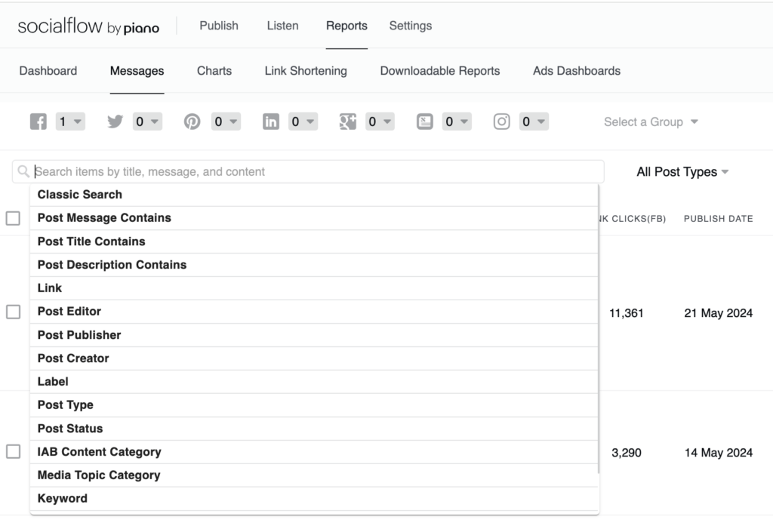773x532 pixels.
Task: Switch to the Dashboard tab
Action: [48, 71]
